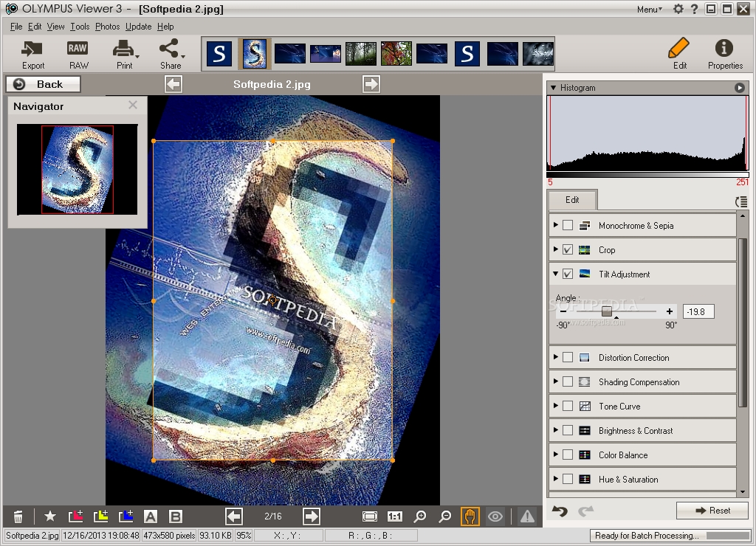The width and height of the screenshot is (756, 546).
Task: Select the Hand pan tool
Action: point(471,516)
